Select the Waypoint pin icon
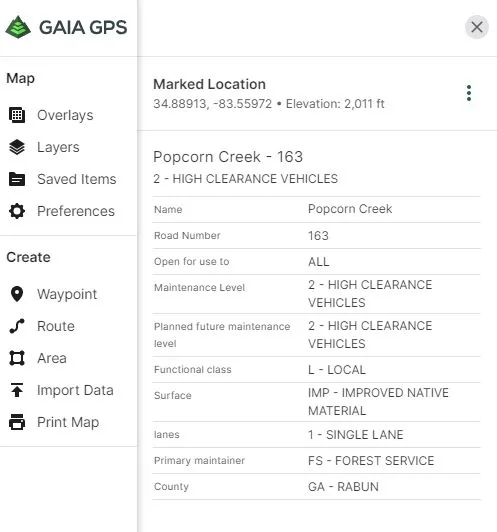 pyautogui.click(x=17, y=294)
